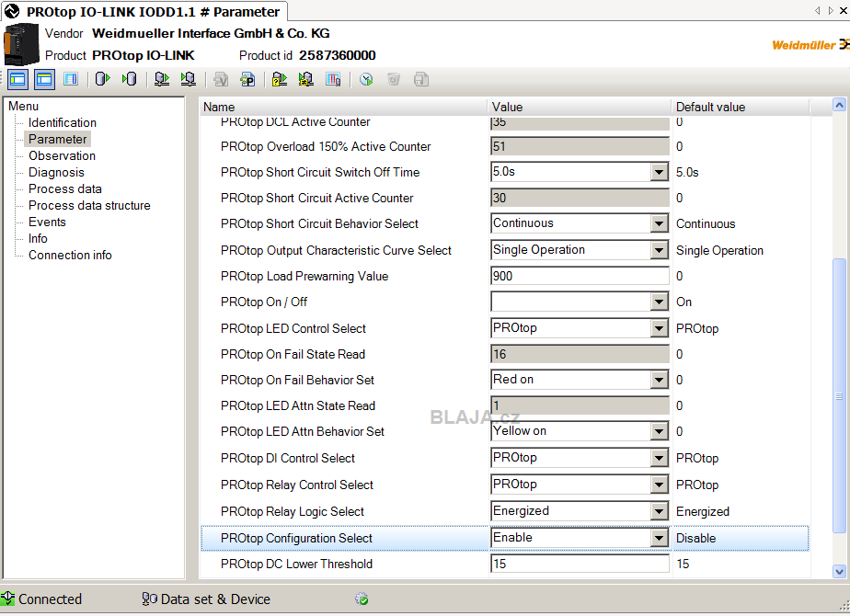The width and height of the screenshot is (850, 616).
Task: Open Short Circuit Switch Off Time dropdown
Action: [x=659, y=172]
